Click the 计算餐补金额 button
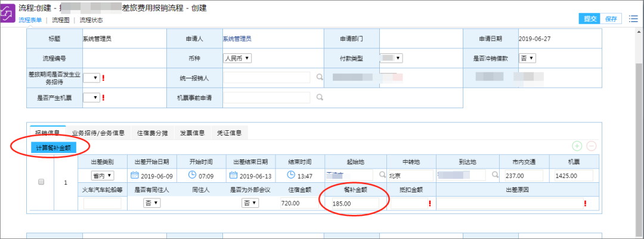644x239 pixels. (53, 147)
